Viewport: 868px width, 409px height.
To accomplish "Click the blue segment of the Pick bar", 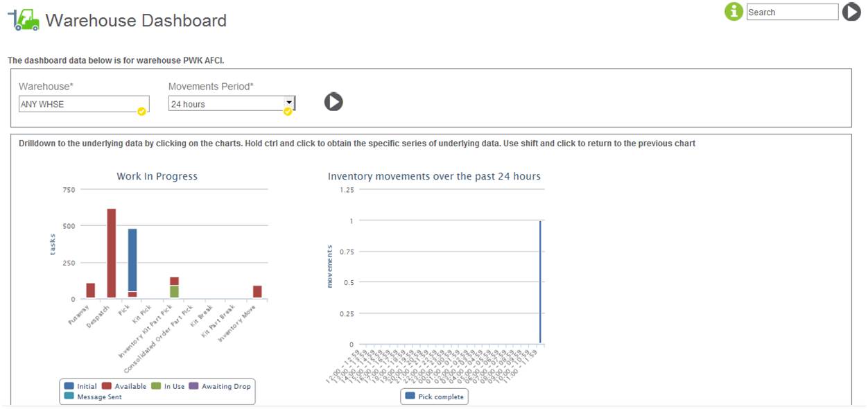I will [132, 259].
